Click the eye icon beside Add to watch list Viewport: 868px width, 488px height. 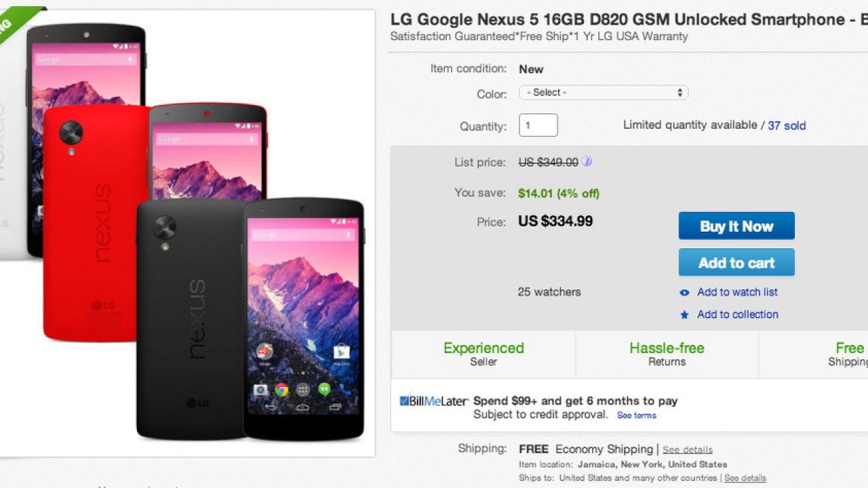[684, 293]
